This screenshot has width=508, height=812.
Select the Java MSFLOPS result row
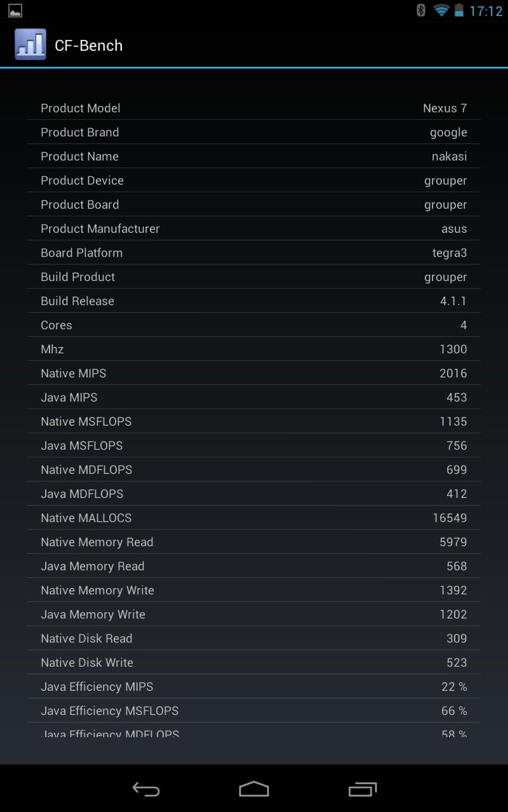pos(254,445)
